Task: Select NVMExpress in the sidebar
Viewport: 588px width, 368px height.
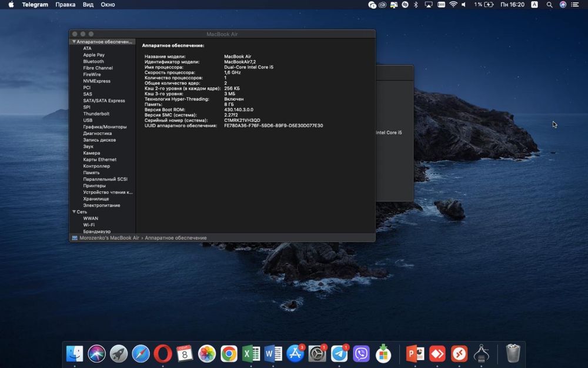Action: (97, 81)
